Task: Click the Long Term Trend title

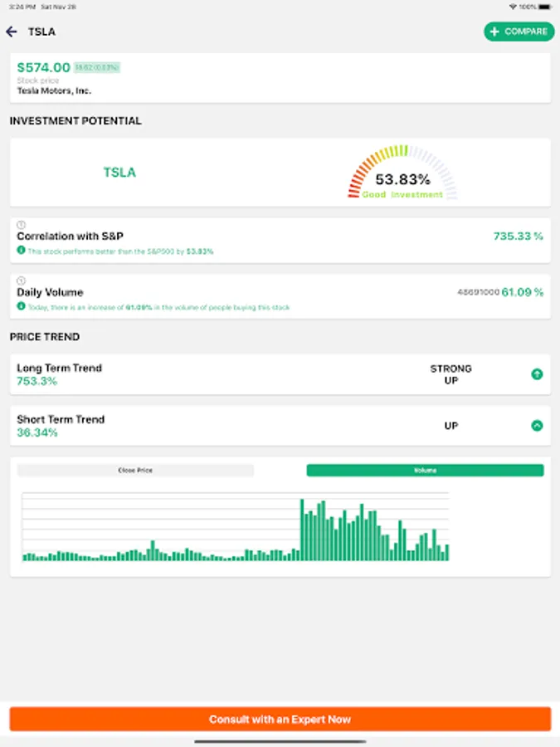Action: click(59, 368)
